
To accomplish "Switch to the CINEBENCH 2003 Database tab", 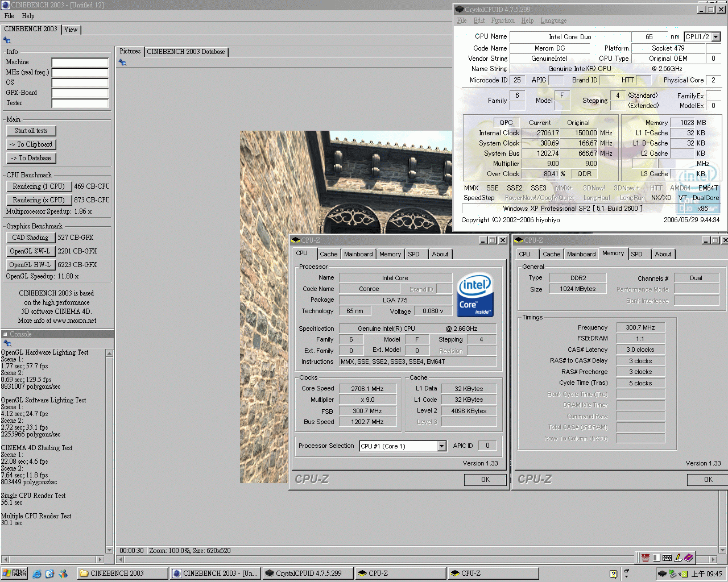I will 186,51.
